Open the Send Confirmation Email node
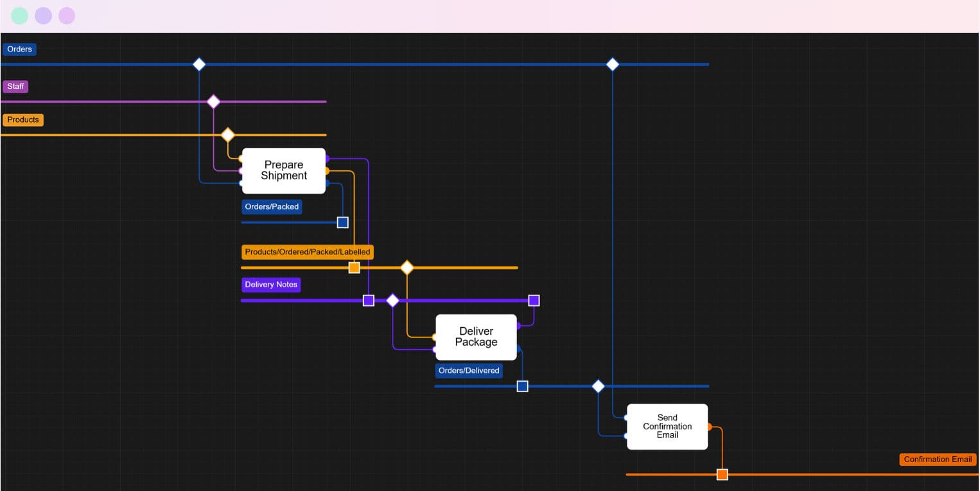The height and width of the screenshot is (491, 980). pyautogui.click(x=667, y=426)
